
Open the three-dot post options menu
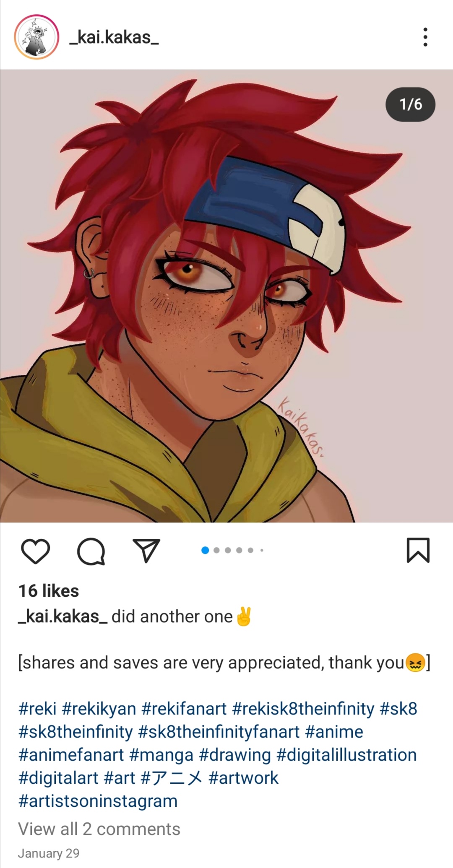coord(425,37)
